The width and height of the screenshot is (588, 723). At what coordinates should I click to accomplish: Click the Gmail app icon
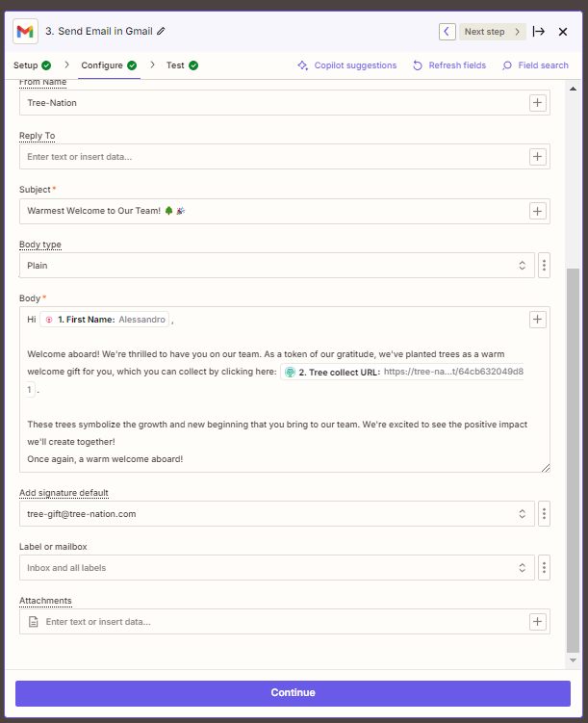coord(25,32)
